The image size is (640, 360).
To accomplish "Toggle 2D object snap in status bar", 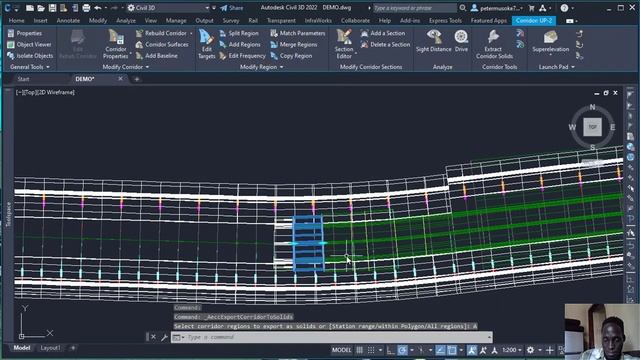I will coord(452,350).
